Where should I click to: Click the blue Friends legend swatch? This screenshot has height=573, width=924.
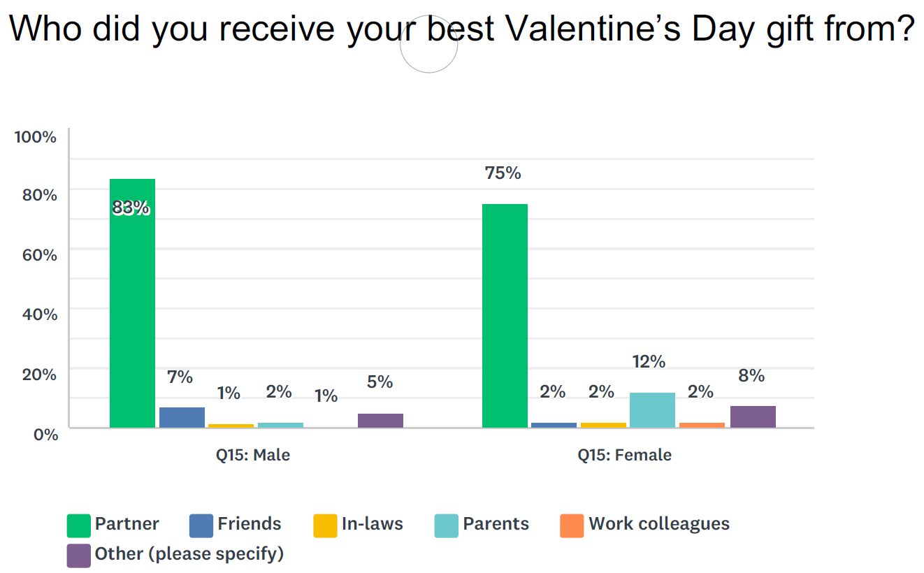point(201,525)
